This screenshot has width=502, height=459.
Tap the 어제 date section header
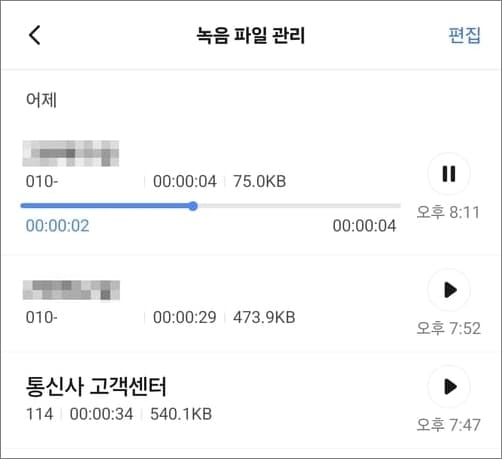pyautogui.click(x=41, y=100)
